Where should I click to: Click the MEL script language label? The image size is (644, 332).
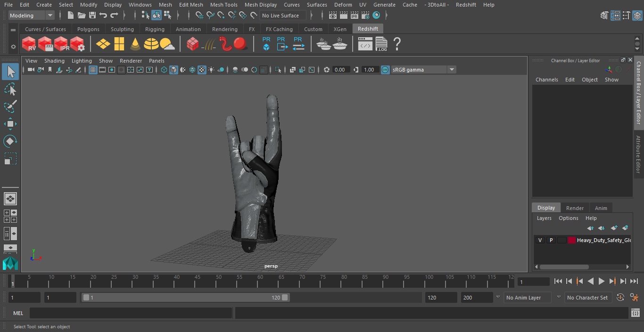tap(18, 313)
